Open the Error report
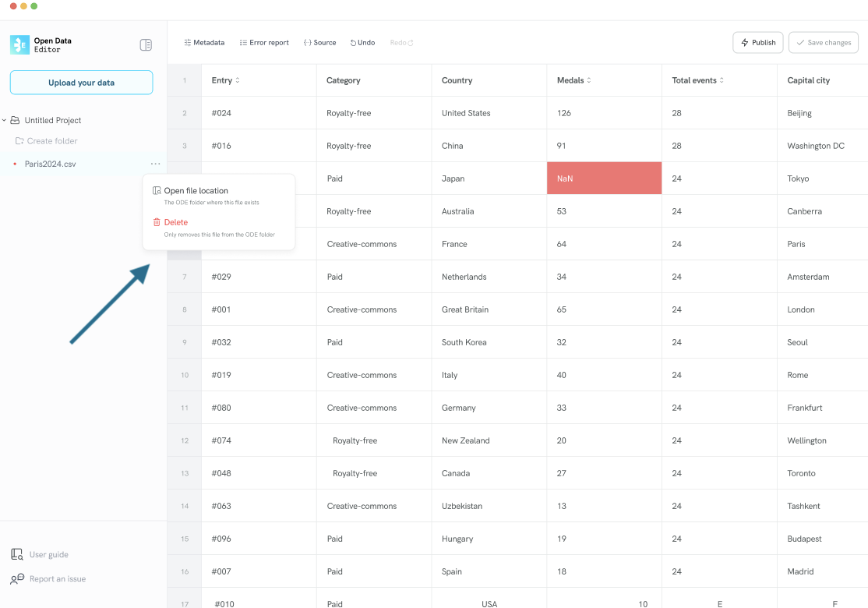This screenshot has height=608, width=868. click(x=264, y=42)
